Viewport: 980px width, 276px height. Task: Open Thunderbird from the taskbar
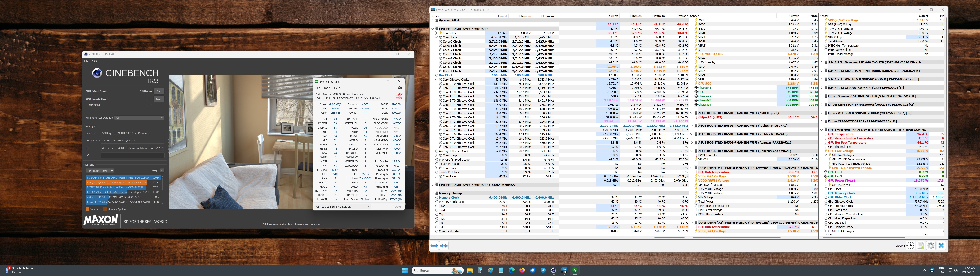pos(533,270)
